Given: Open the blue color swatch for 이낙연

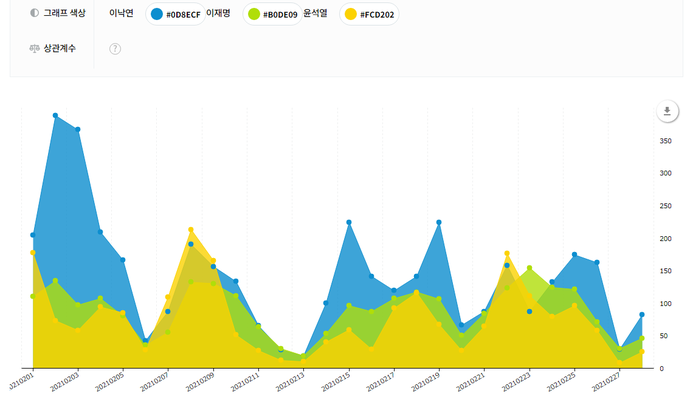Looking at the screenshot, I should [x=157, y=14].
